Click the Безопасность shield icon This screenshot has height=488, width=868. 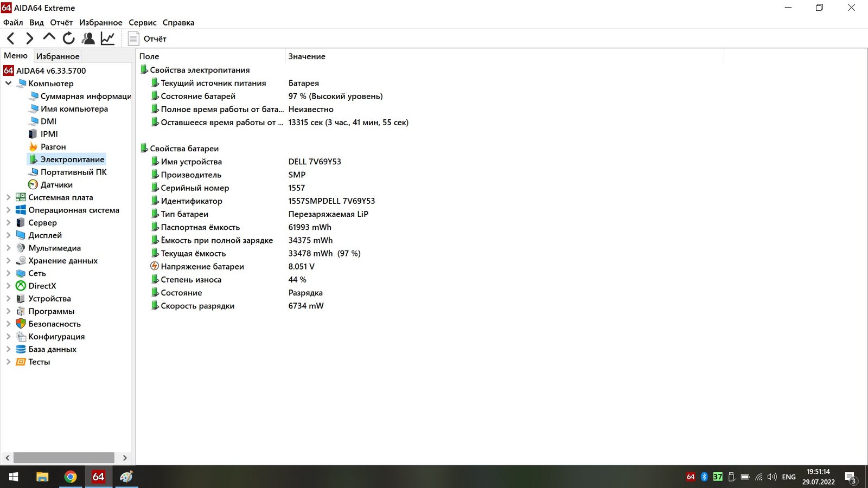click(21, 324)
